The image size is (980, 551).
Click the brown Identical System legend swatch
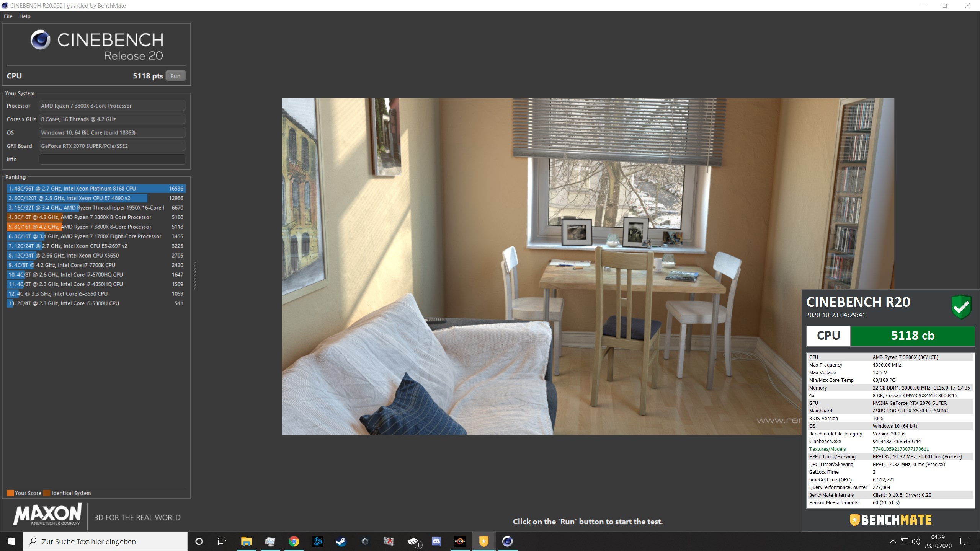pyautogui.click(x=47, y=493)
